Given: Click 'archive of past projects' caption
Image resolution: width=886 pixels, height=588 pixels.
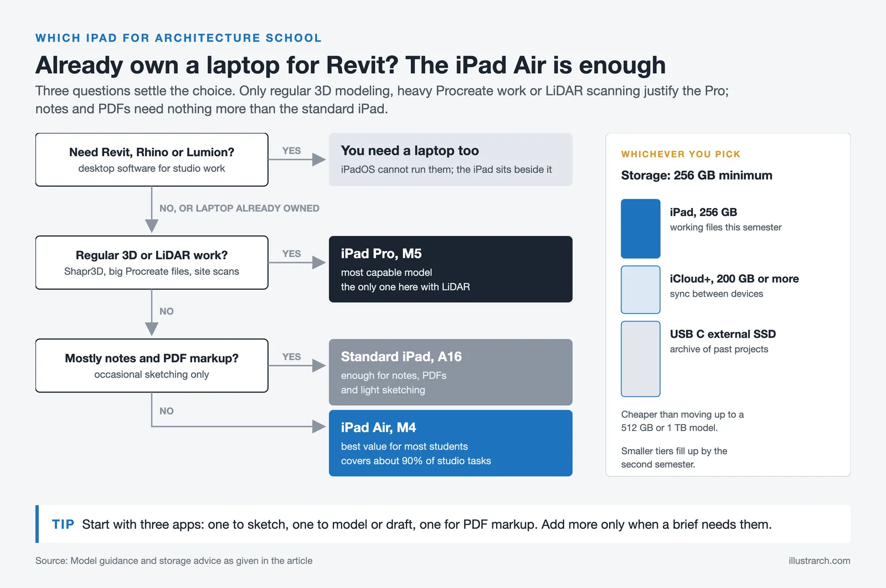Looking at the screenshot, I should (719, 349).
